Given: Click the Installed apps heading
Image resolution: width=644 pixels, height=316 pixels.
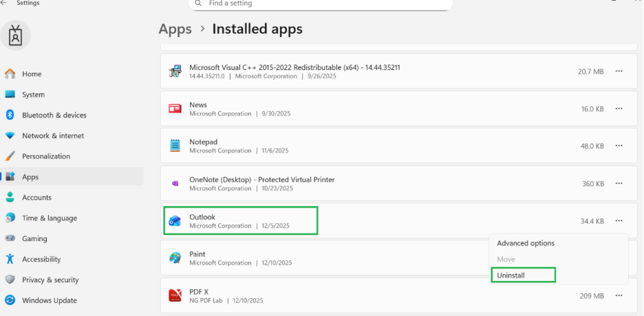Looking at the screenshot, I should 257,29.
